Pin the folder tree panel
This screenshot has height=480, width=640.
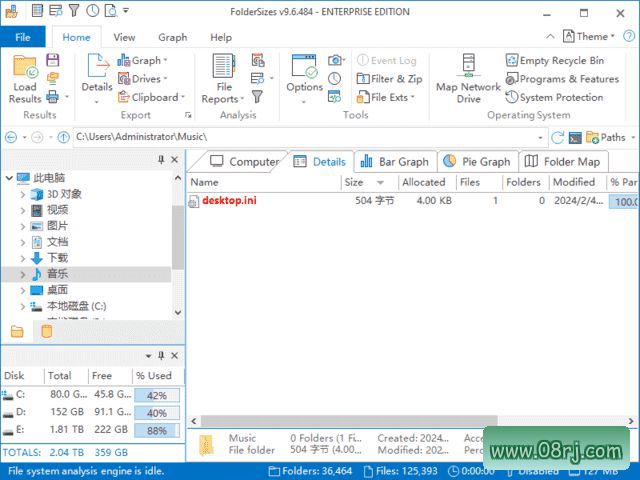point(161,160)
